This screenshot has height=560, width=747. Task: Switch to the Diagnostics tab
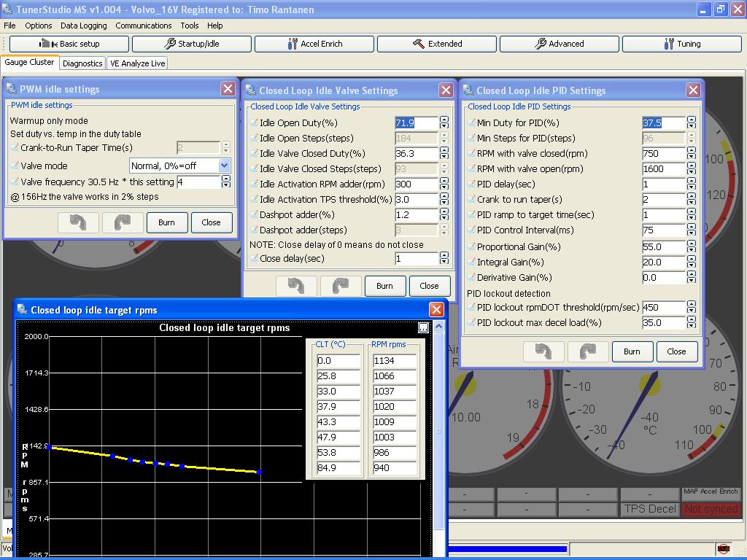[x=82, y=63]
